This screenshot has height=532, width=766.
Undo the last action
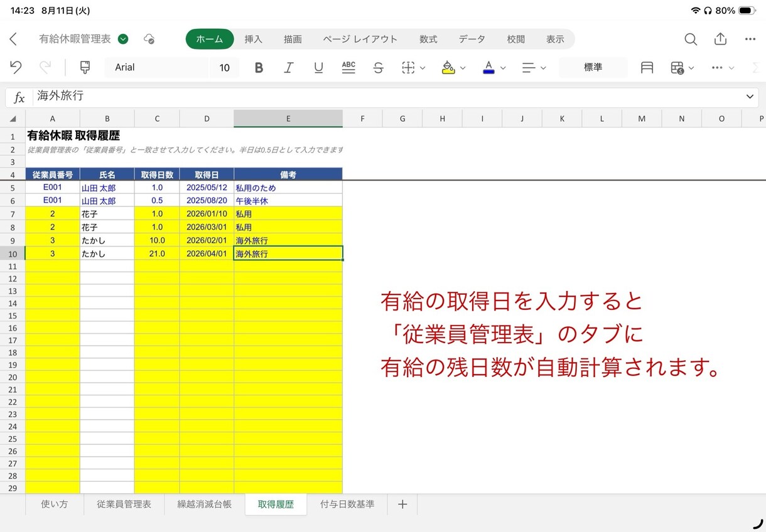(x=16, y=67)
